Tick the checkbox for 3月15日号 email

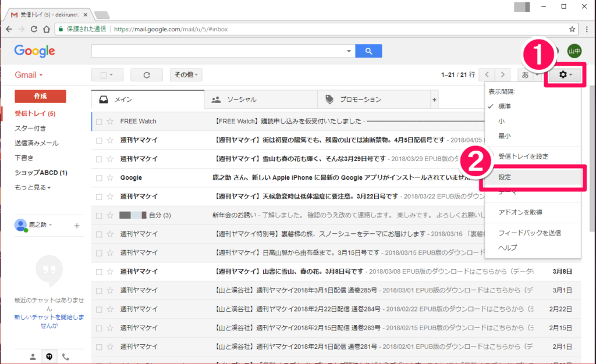click(99, 253)
